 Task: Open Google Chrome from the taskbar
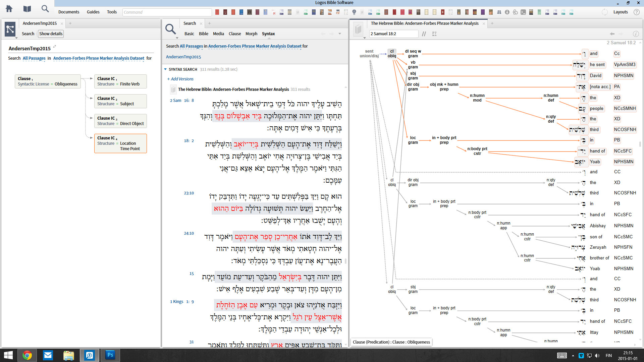pyautogui.click(x=27, y=355)
